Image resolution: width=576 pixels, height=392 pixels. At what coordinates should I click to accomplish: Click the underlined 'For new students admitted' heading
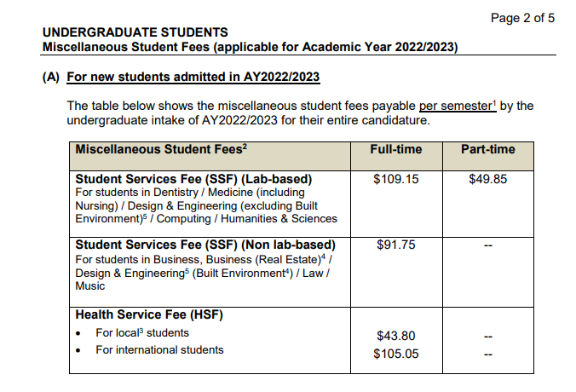click(193, 77)
